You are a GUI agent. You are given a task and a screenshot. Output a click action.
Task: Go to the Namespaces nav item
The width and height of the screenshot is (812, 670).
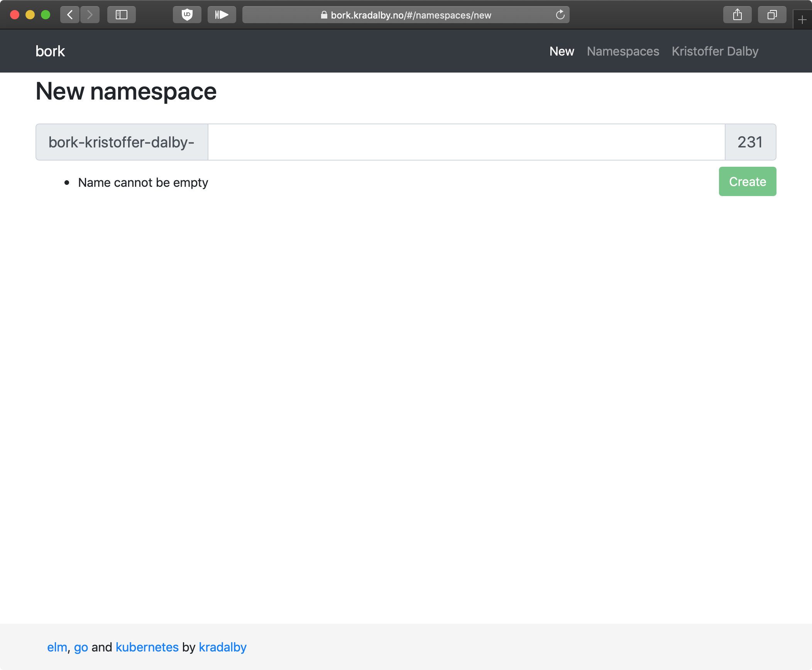coord(623,51)
